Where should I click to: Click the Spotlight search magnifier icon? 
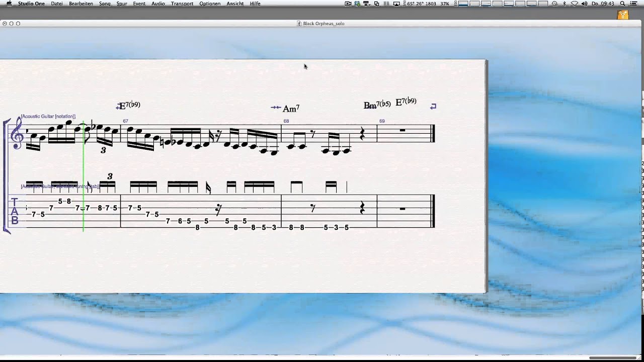point(622,4)
